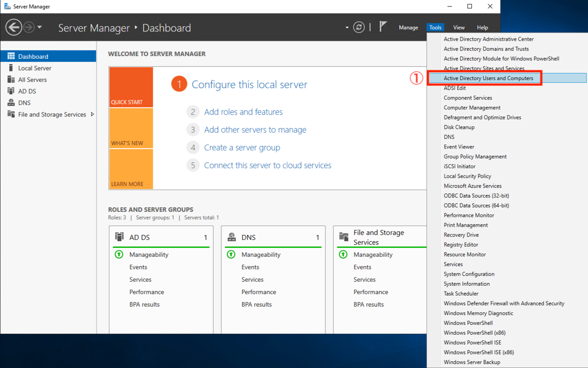Click Server Manager title bar app icon

point(7,6)
